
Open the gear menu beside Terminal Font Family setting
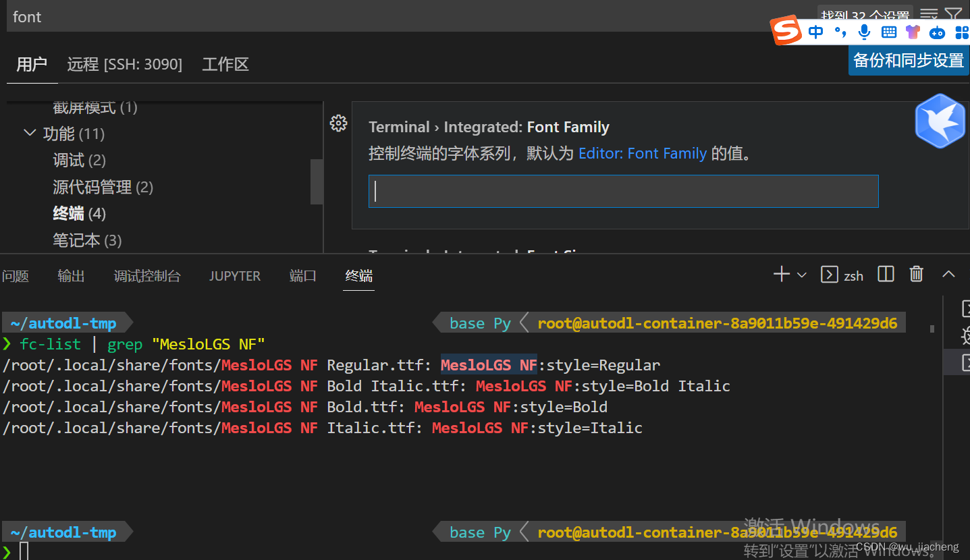tap(338, 123)
